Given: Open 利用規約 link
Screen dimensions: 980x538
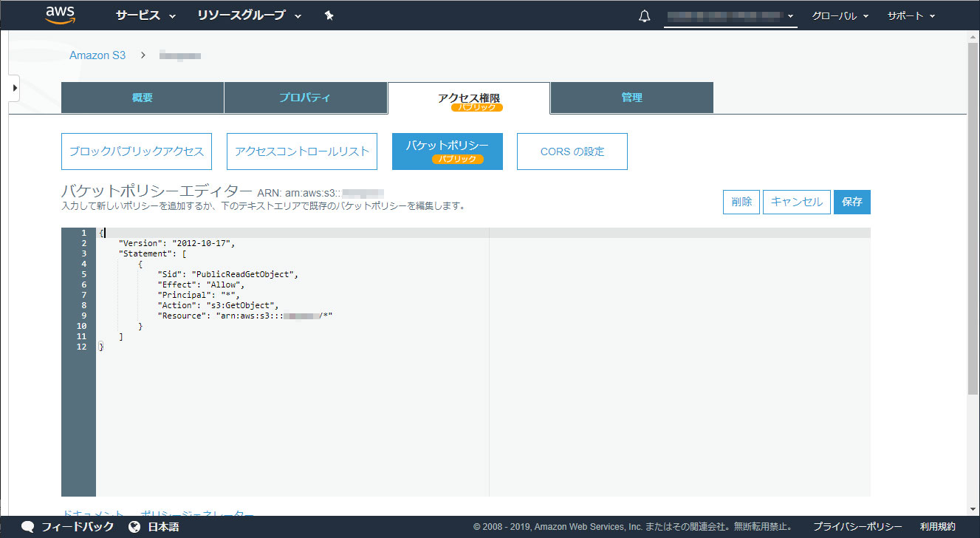Looking at the screenshot, I should (938, 527).
